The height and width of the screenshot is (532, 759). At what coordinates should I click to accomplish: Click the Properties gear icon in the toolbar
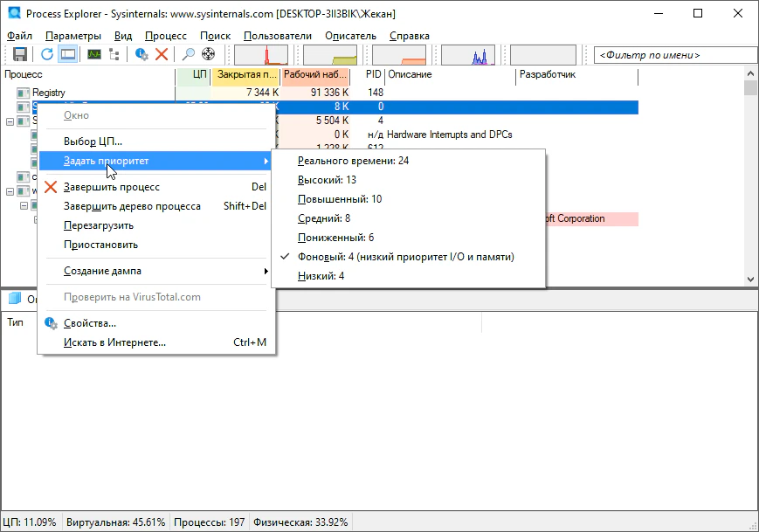pos(141,54)
